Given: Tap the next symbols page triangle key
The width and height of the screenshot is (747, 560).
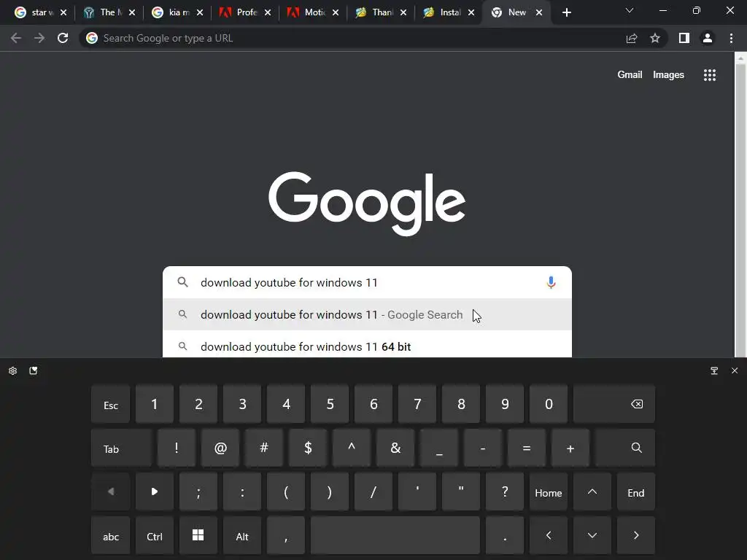Looking at the screenshot, I should (x=155, y=492).
